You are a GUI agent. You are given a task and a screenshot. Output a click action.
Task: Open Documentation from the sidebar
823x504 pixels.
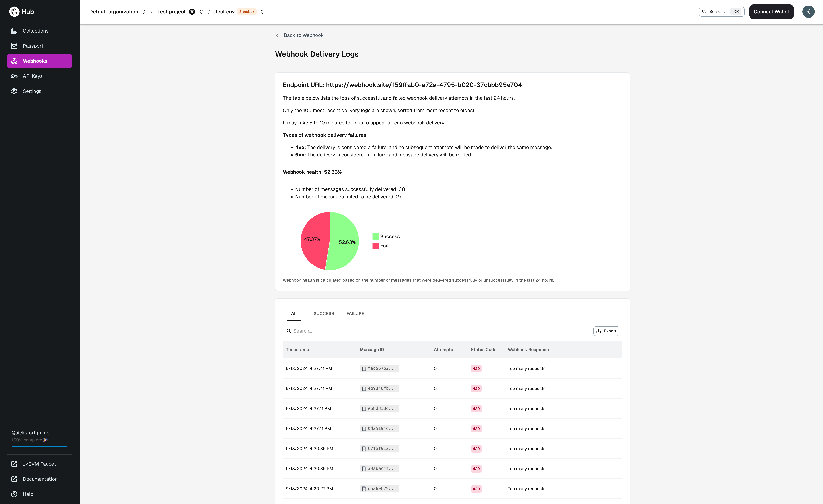click(x=40, y=479)
